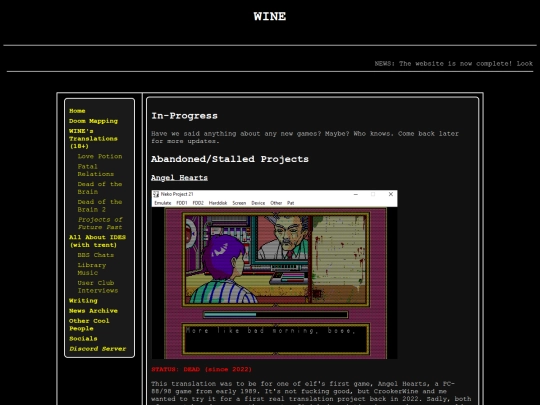
Task: Open All About IDES (with trent)
Action: point(97,241)
